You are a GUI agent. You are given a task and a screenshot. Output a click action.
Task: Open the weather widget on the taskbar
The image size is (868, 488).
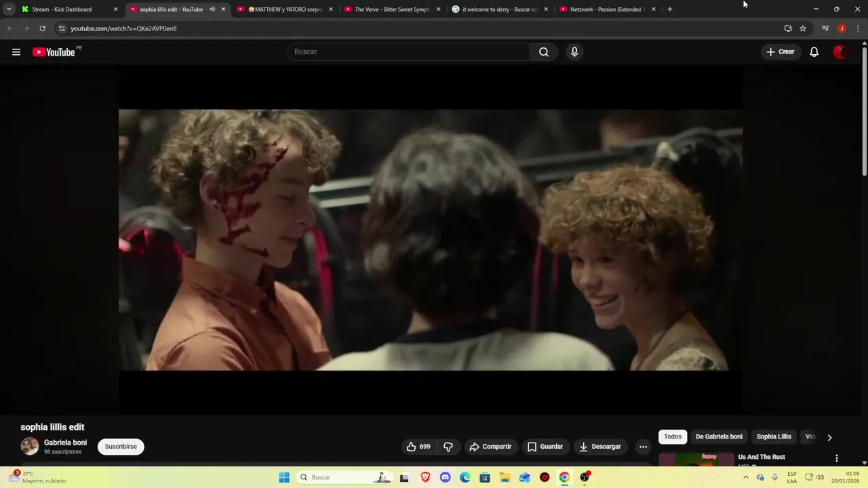point(37,477)
